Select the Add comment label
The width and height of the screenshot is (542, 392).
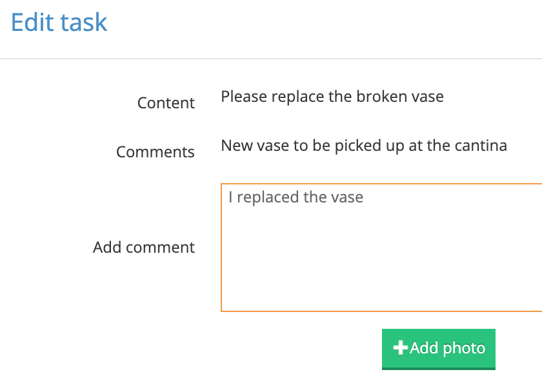143,247
